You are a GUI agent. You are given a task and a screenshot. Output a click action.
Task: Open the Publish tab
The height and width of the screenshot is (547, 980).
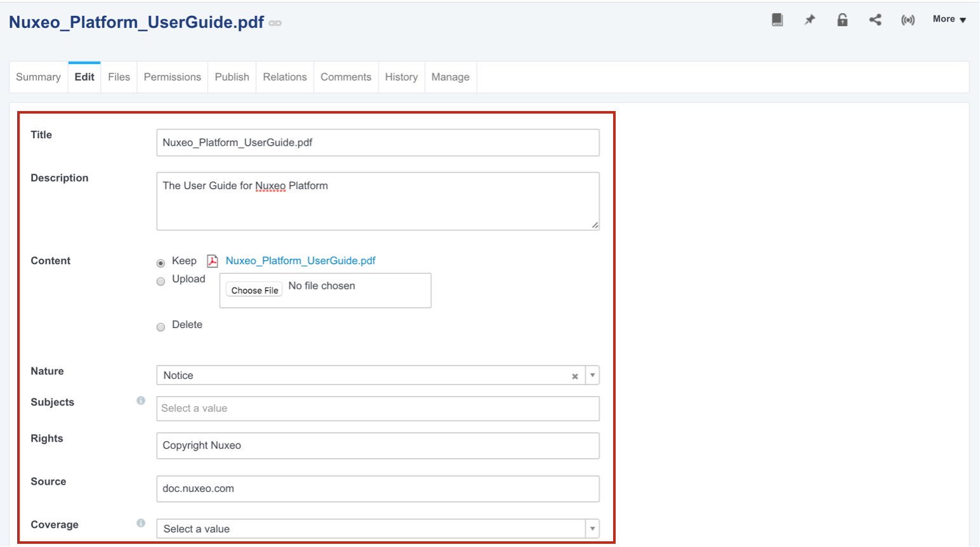coord(232,77)
